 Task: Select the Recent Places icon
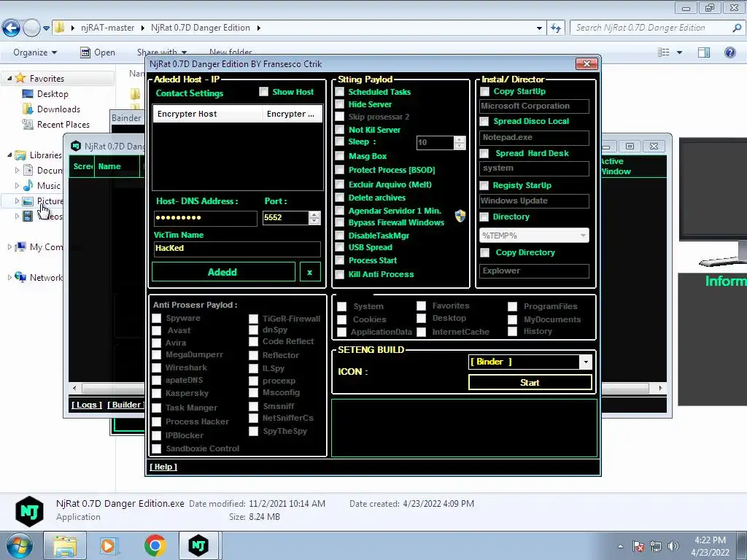tap(28, 124)
